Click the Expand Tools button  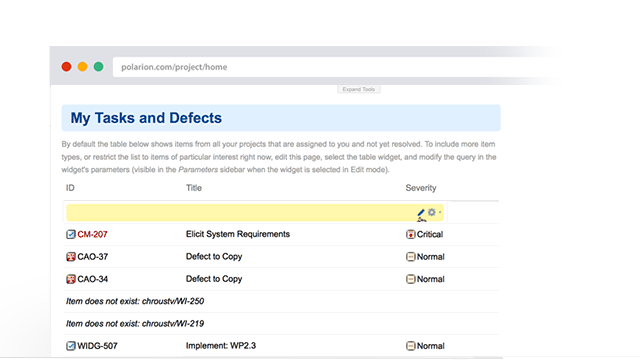click(359, 89)
